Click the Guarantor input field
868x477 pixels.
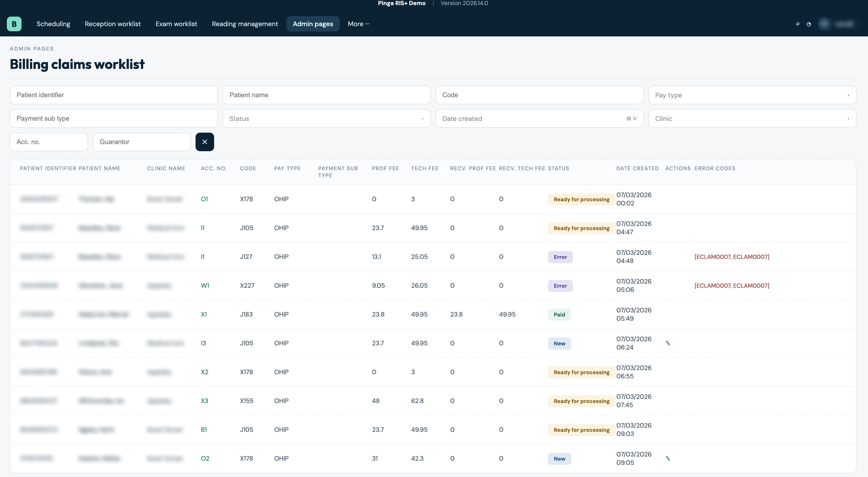142,142
